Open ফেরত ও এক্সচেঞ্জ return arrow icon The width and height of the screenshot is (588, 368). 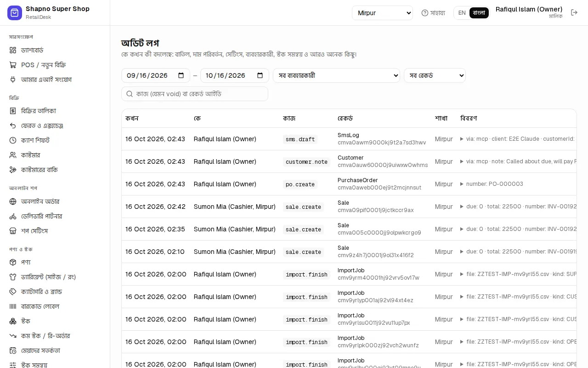coord(13,126)
